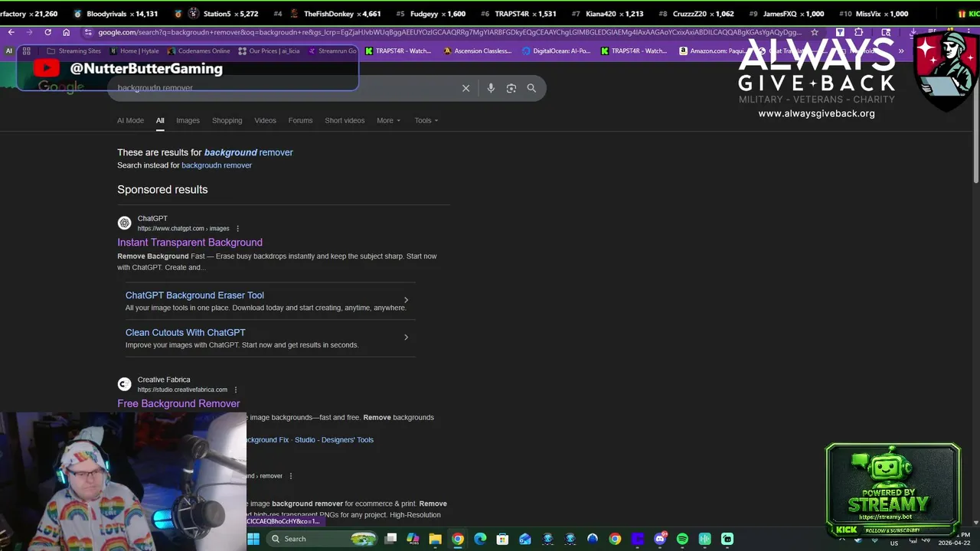Clear the search box with the X
980x551 pixels.
(x=465, y=88)
